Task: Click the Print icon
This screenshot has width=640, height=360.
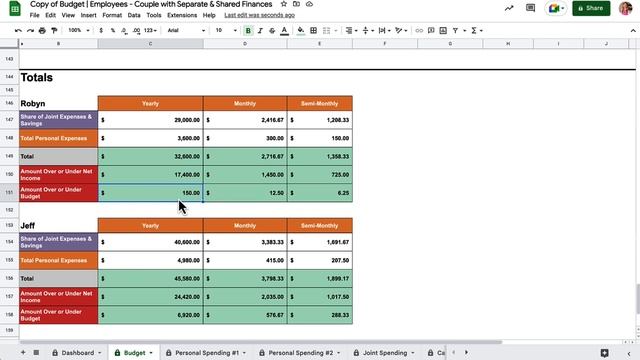Action: 42,31
